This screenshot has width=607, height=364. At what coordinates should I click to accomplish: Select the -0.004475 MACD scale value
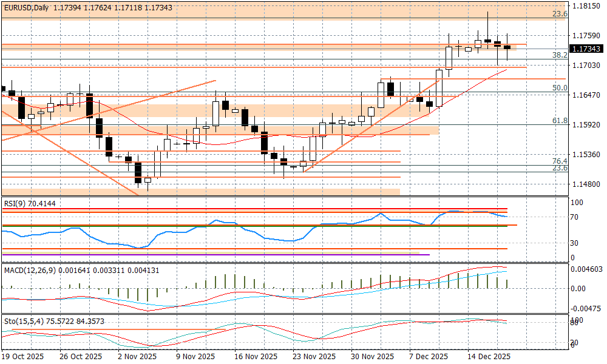586,308
